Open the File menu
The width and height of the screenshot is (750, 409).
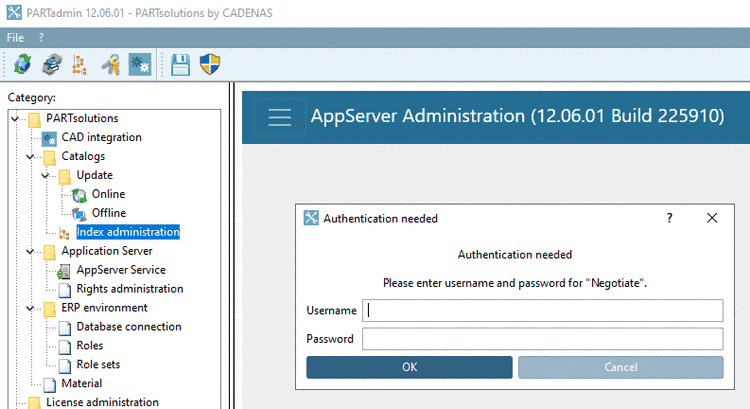click(x=16, y=36)
